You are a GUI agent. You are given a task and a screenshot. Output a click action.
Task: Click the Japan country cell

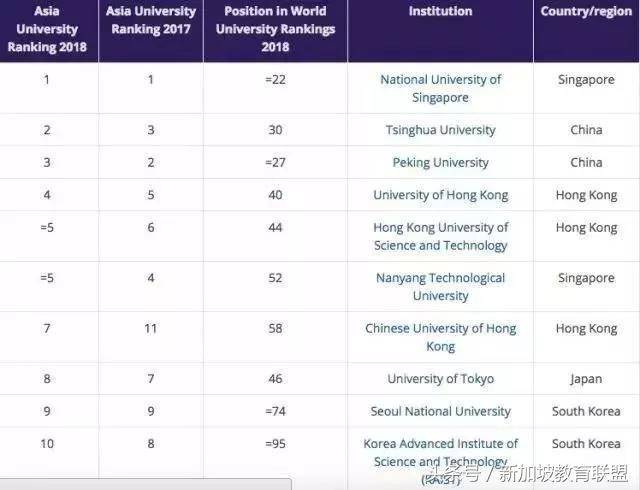[586, 379]
